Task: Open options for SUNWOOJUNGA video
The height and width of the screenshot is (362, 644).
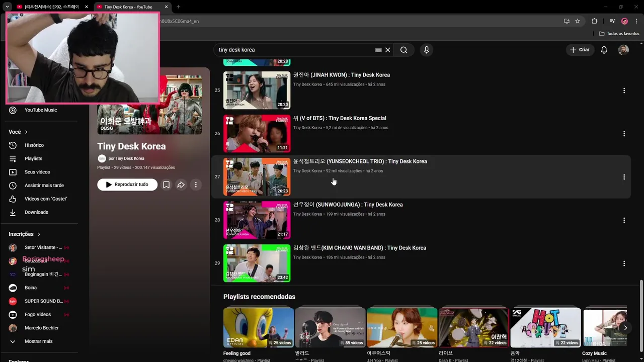Action: [624, 220]
